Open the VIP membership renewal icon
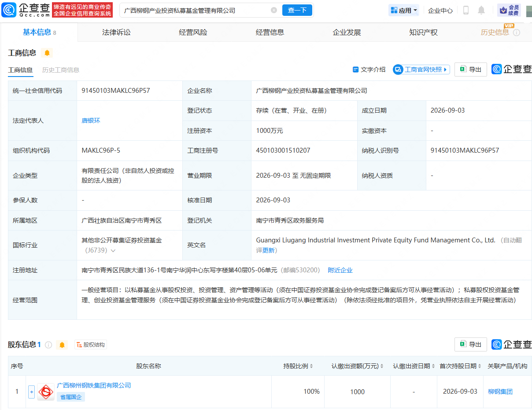532x410 pixels. pos(509,10)
